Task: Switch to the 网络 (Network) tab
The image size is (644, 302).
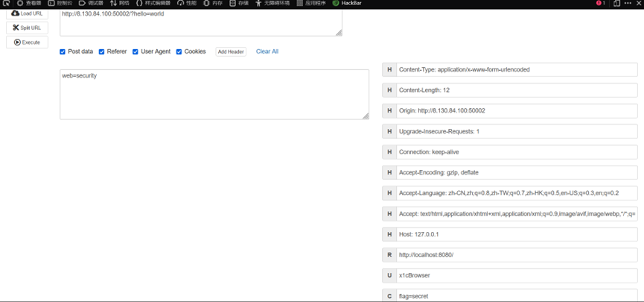Action: (x=119, y=3)
